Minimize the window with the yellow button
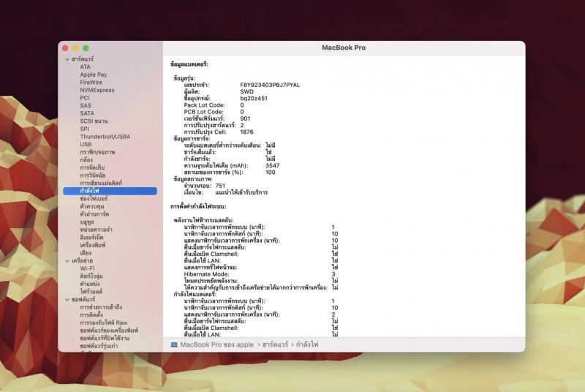 click(x=75, y=48)
